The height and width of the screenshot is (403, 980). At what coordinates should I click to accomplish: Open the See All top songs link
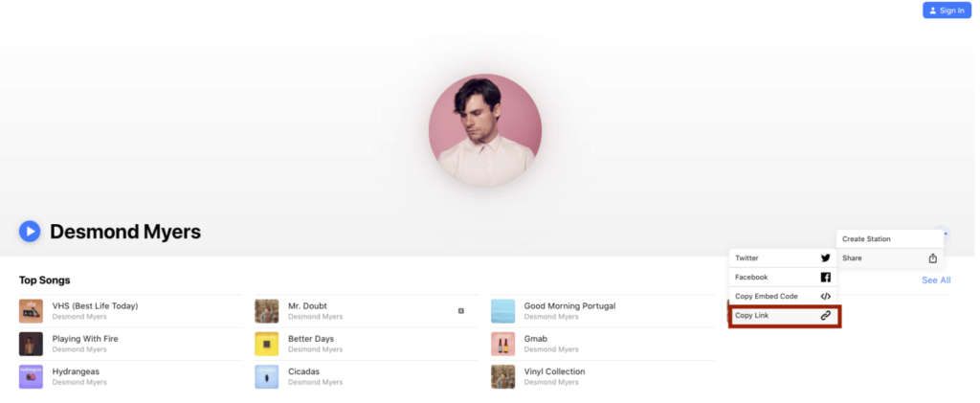point(936,280)
